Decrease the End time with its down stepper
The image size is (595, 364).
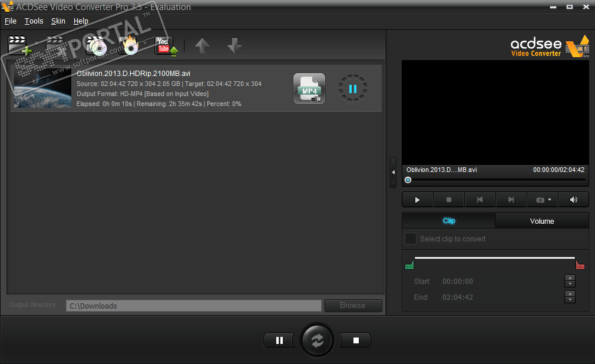570,300
